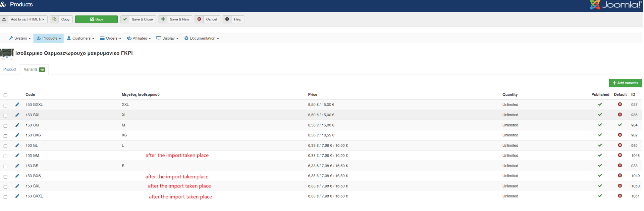644x211 pixels.
Task: Set variant ID 932 as default
Action: point(620,135)
